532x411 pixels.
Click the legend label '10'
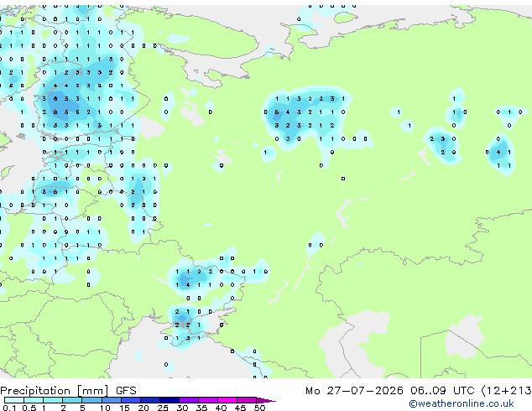pos(105,408)
